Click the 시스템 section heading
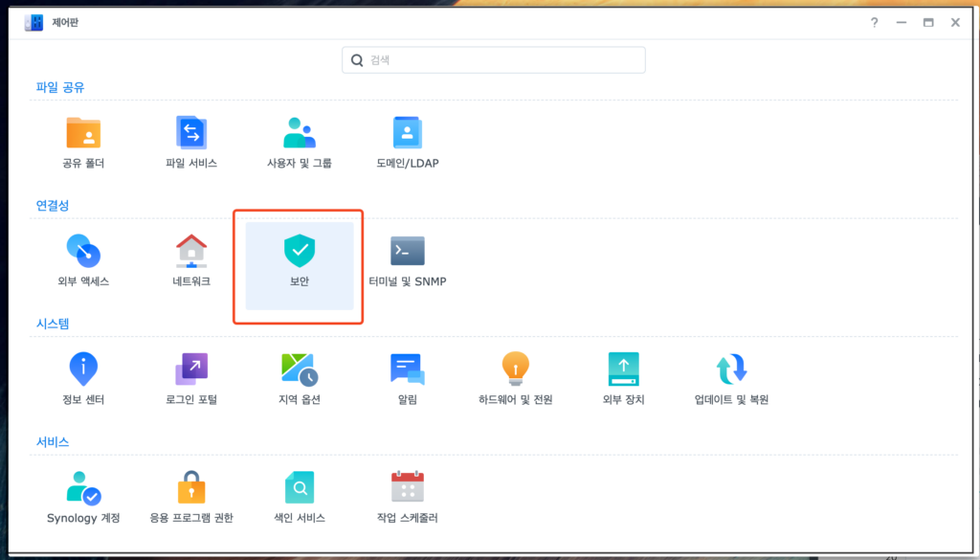The height and width of the screenshot is (560, 980). [x=53, y=324]
